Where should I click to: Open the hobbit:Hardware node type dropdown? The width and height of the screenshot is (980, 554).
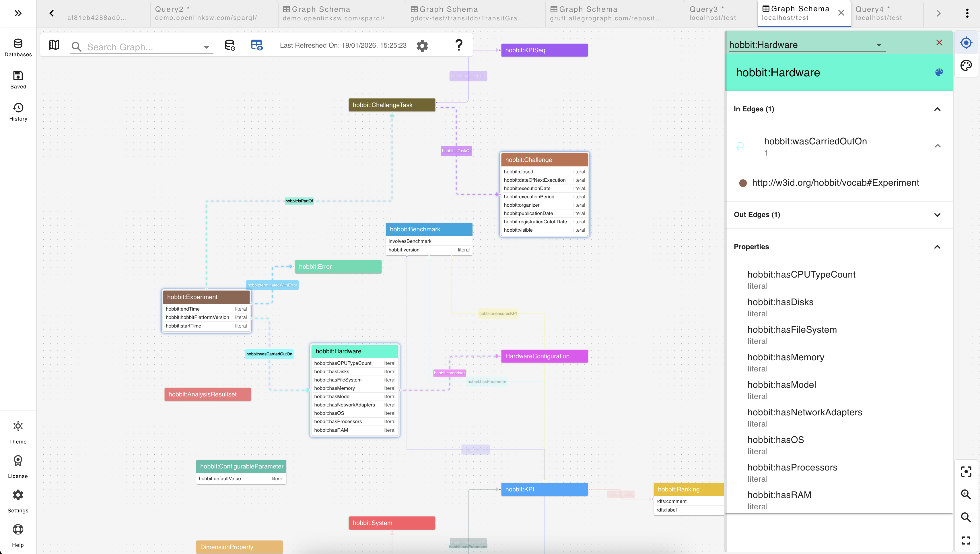[x=878, y=44]
